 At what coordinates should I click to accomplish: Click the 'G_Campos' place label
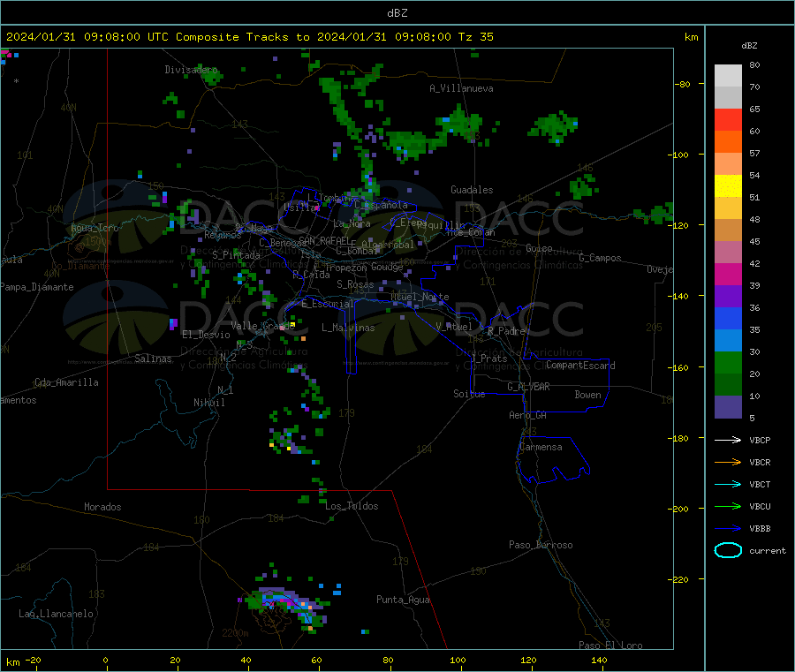[x=600, y=258]
